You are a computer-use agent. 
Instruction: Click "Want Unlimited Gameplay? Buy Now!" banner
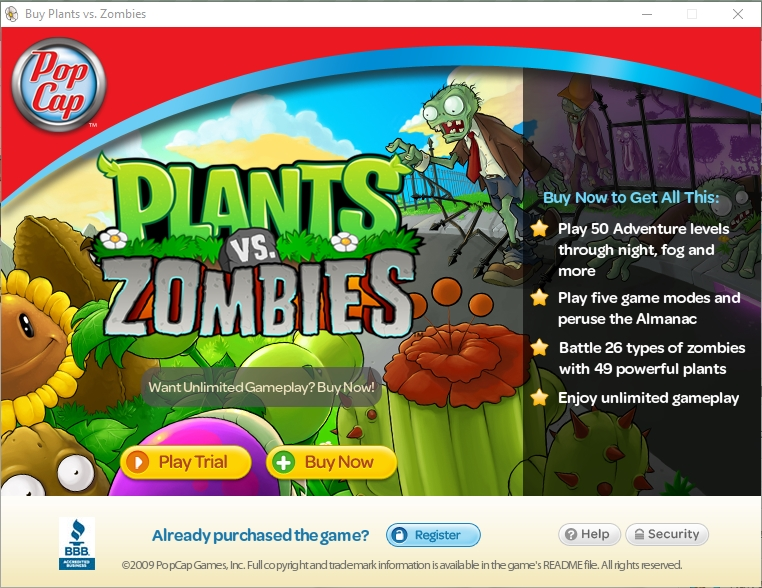(x=261, y=387)
